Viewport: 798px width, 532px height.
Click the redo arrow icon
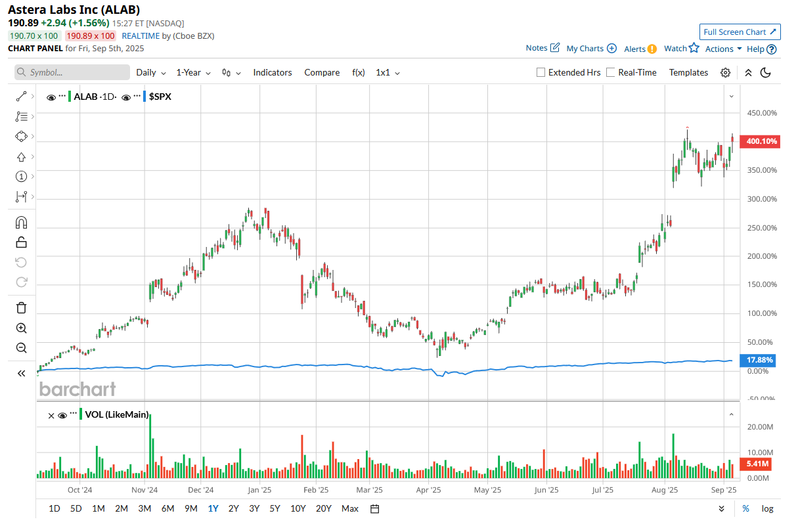(21, 282)
